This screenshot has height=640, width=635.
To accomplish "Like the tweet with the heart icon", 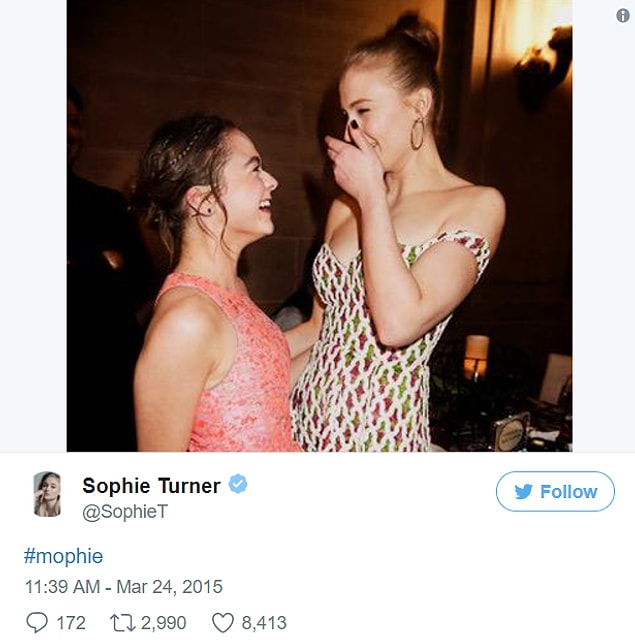I will click(223, 623).
